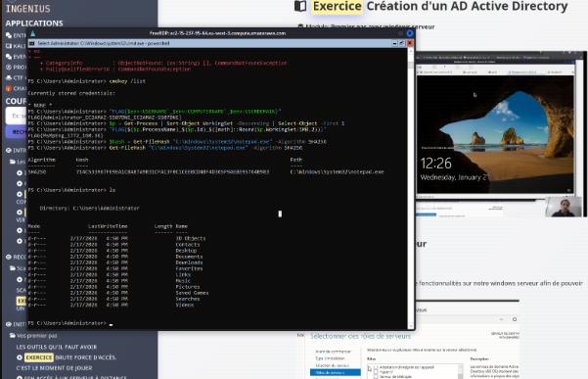Open lesson C'EST LE MOMENT DE JOUER
588x379 pixels.
54,368
